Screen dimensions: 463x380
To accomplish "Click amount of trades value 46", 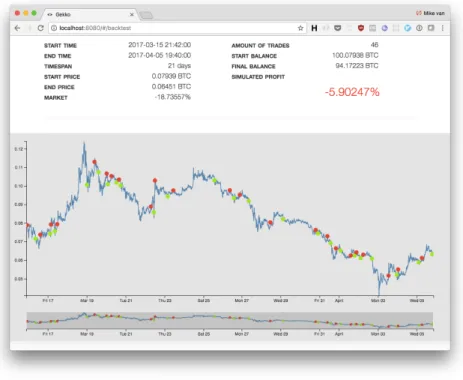I will [374, 45].
